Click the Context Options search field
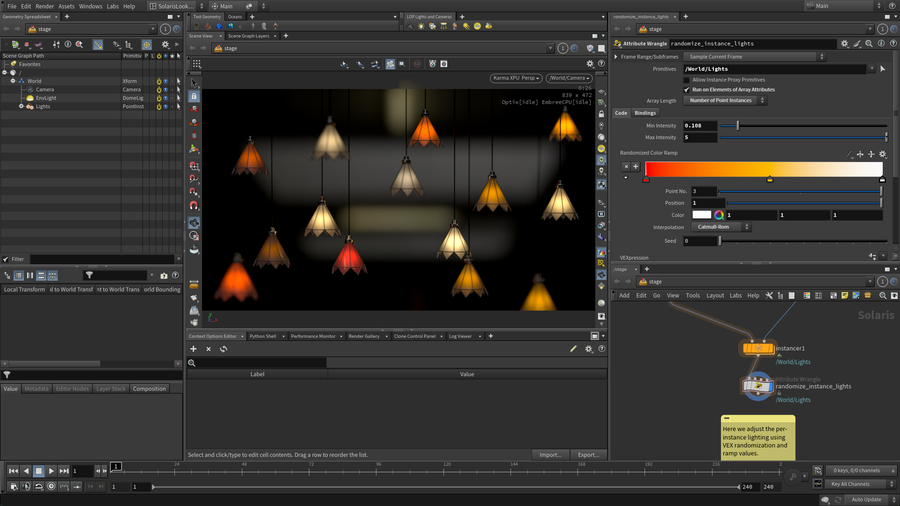Viewport: 900px width, 506px height. [262, 363]
